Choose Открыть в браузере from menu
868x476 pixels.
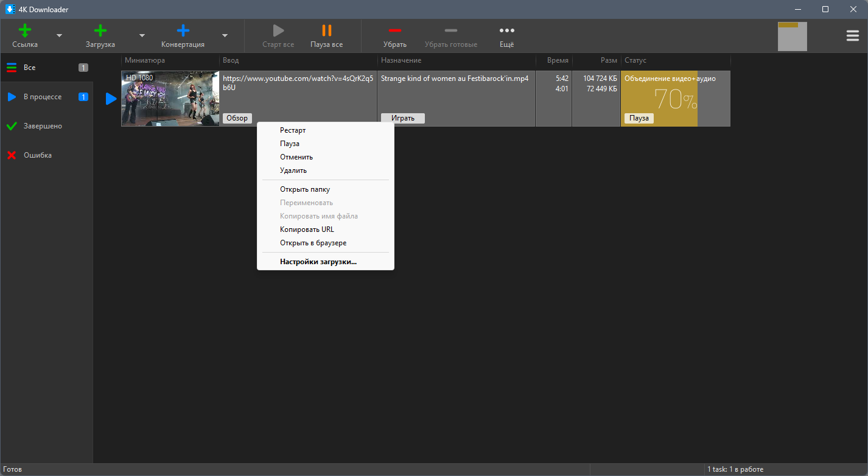pyautogui.click(x=326, y=243)
